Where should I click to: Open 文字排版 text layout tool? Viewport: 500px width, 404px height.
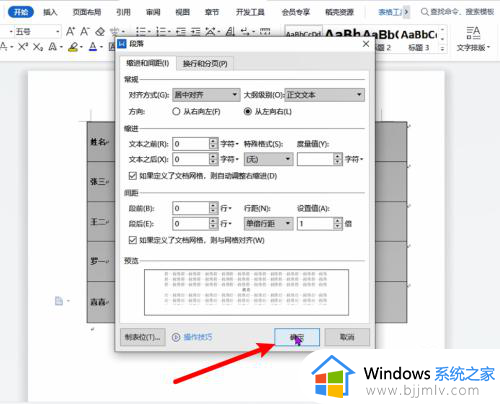[473, 39]
